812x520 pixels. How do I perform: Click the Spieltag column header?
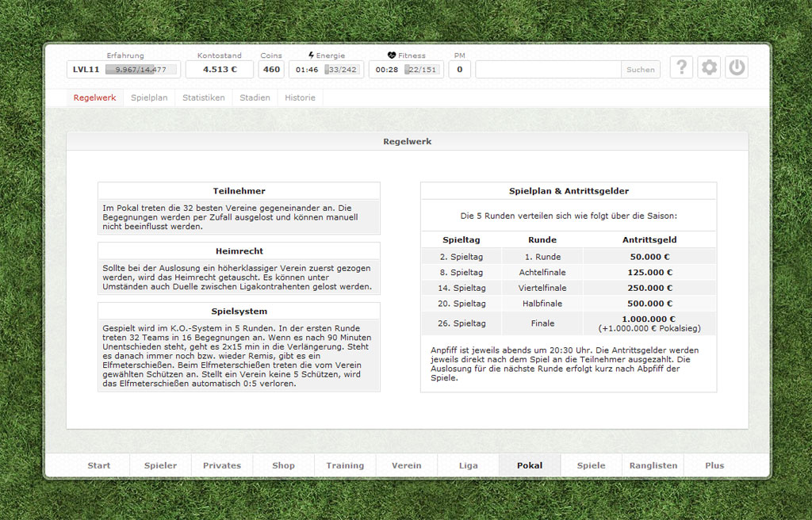462,240
